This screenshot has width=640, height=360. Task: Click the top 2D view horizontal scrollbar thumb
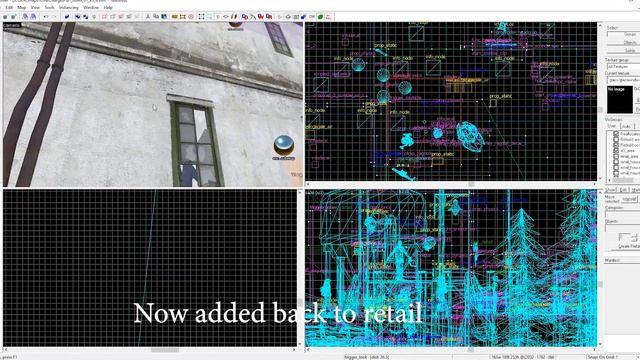(x=471, y=184)
